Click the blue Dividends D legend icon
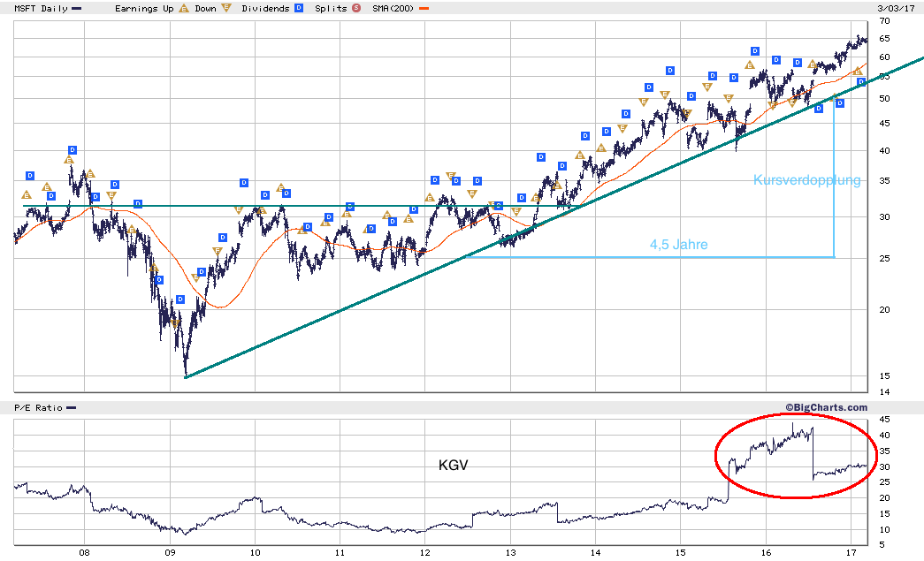The image size is (924, 561). pyautogui.click(x=299, y=8)
